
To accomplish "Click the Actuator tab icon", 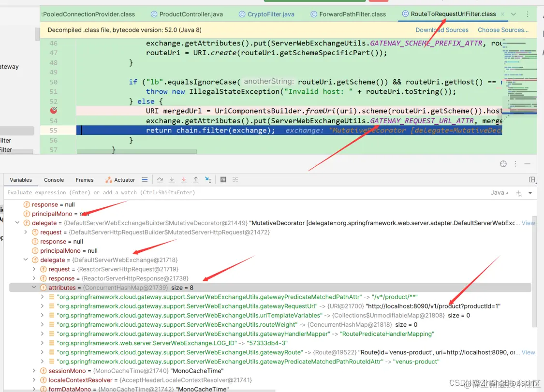I will point(109,180).
